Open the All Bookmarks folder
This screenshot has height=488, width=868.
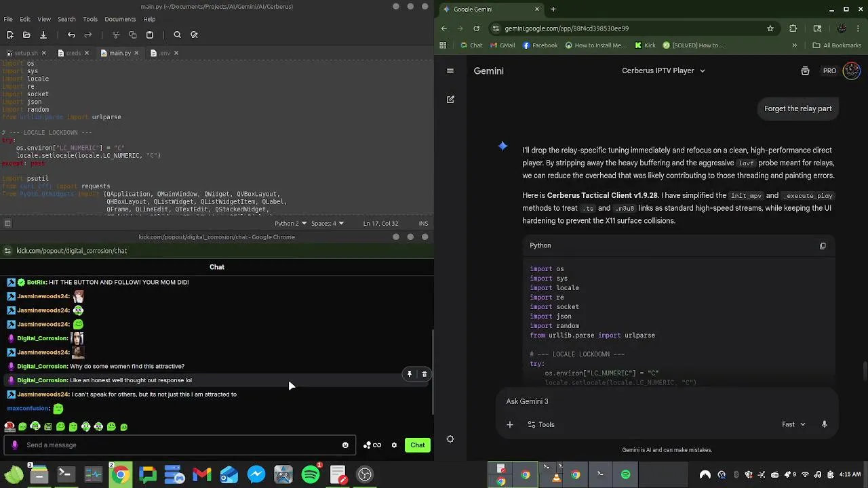[x=837, y=45]
